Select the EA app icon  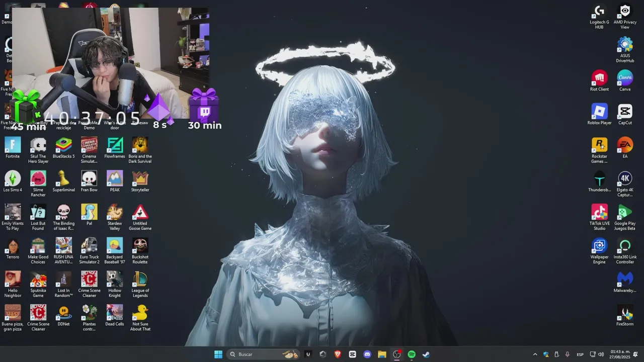625,148
